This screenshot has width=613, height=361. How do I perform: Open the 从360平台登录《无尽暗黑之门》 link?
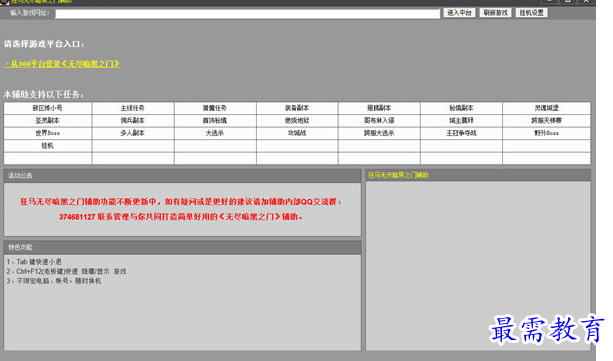62,64
